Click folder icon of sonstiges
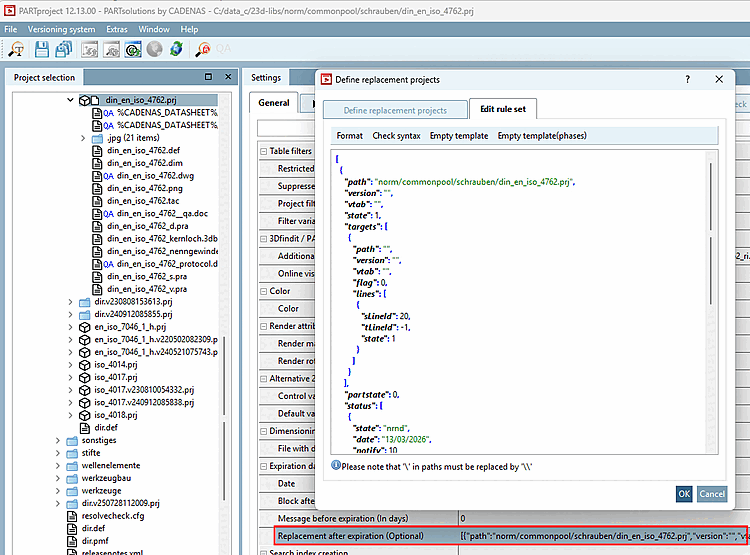The height and width of the screenshot is (555, 750). coord(72,441)
